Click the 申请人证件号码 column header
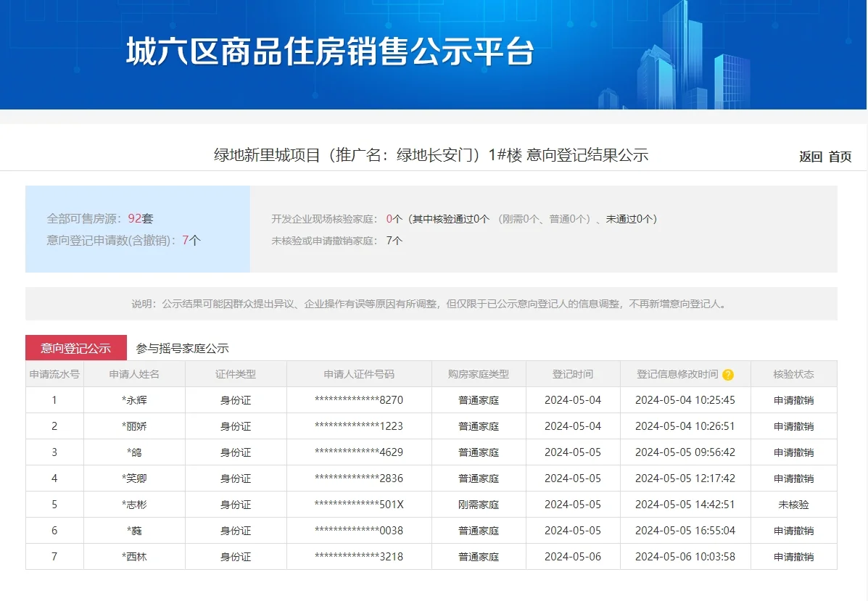This screenshot has width=868, height=601. click(x=359, y=374)
